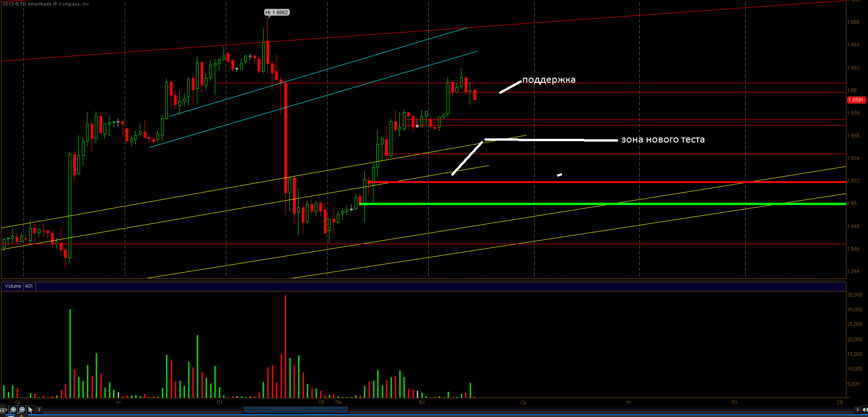Click the zoom in magnifier icon
The image size is (868, 417).
pos(13,410)
